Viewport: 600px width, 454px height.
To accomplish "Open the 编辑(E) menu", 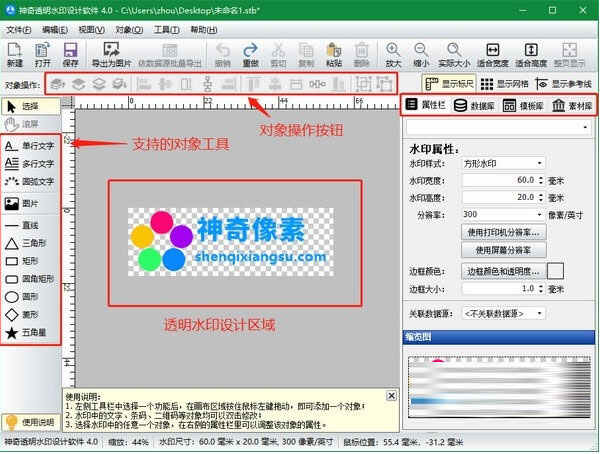I will coord(55,30).
